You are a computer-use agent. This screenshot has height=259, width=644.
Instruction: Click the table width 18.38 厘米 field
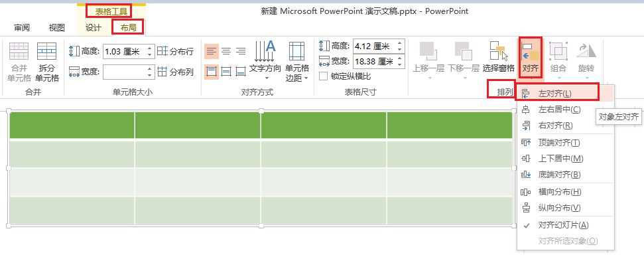pos(374,62)
